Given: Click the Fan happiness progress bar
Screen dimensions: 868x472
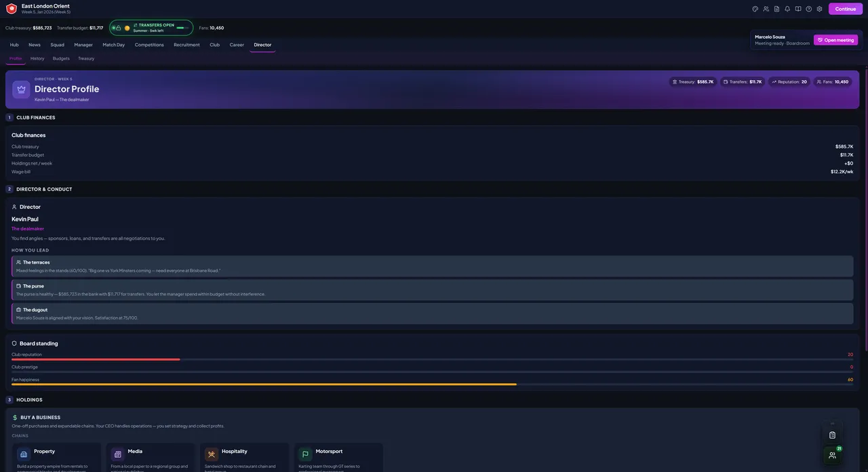Looking at the screenshot, I should [433, 385].
